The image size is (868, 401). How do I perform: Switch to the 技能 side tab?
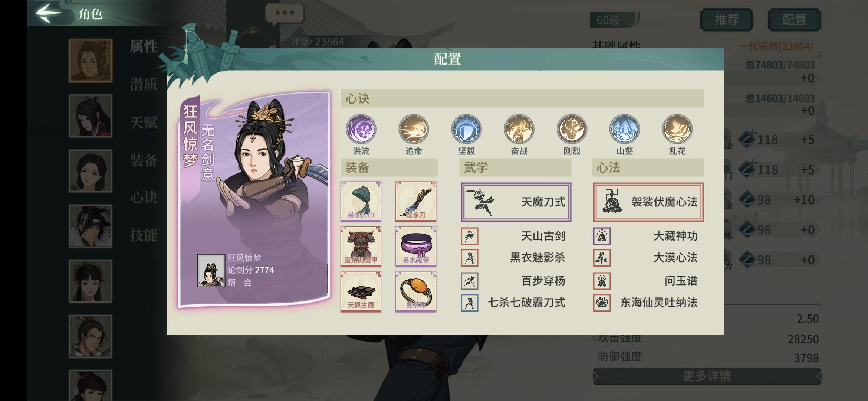144,235
